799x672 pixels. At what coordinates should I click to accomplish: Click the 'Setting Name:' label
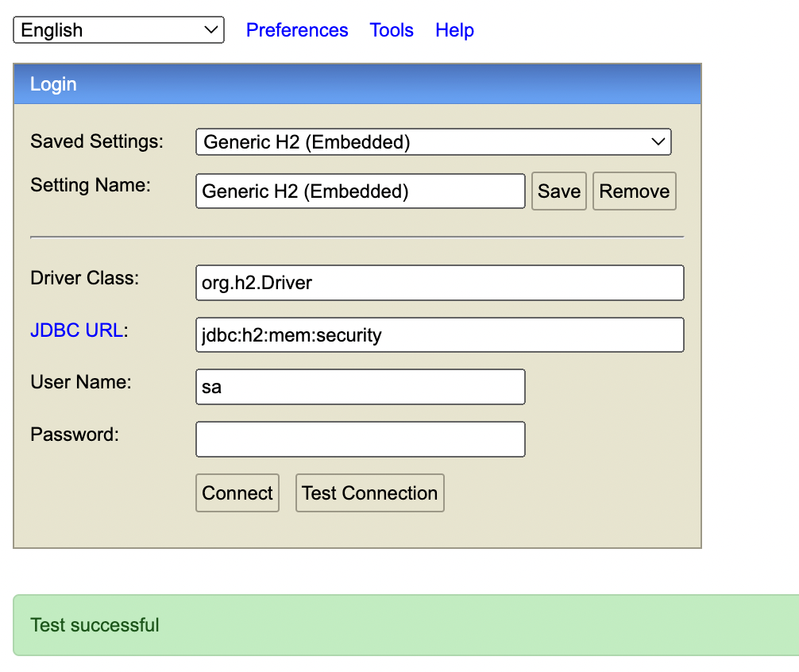point(91,185)
